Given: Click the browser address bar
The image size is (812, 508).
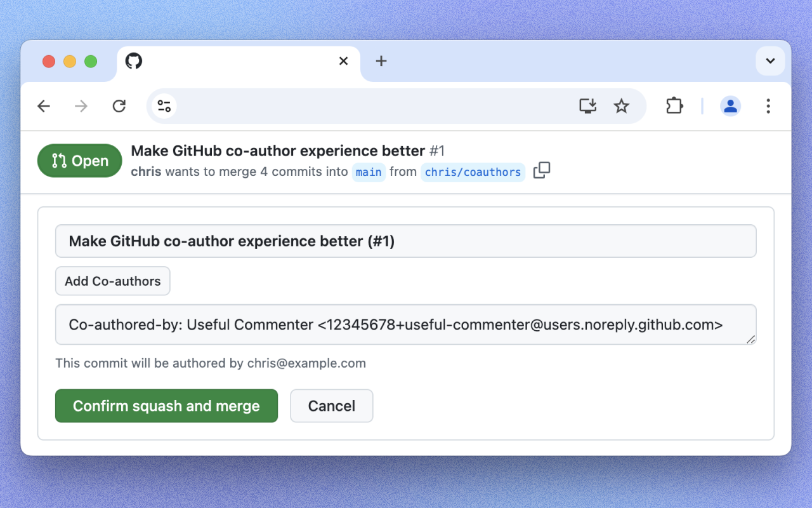Looking at the screenshot, I should pos(396,106).
